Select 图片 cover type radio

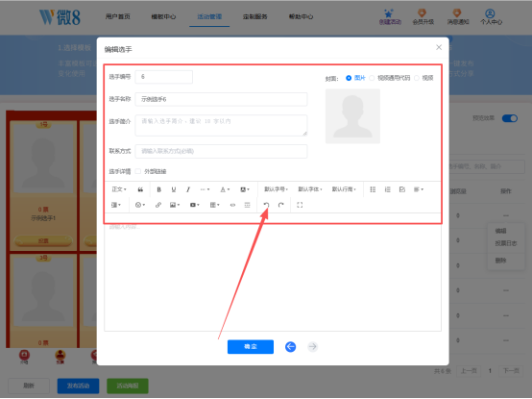(x=349, y=78)
